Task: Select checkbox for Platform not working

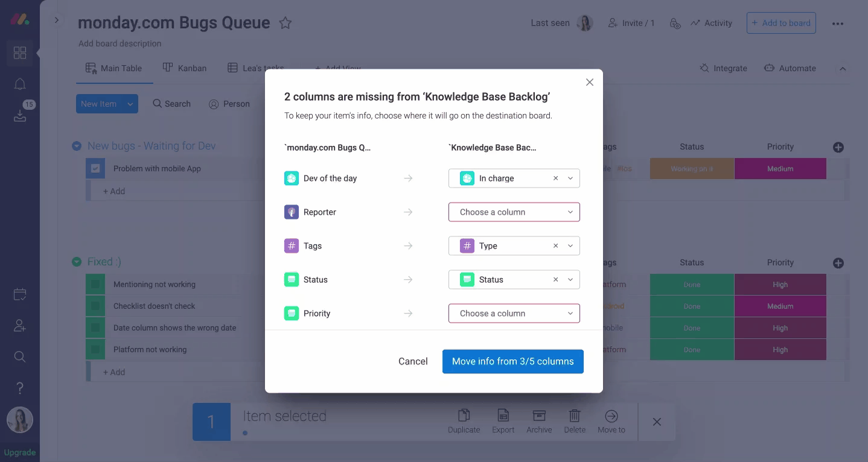Action: (x=95, y=350)
